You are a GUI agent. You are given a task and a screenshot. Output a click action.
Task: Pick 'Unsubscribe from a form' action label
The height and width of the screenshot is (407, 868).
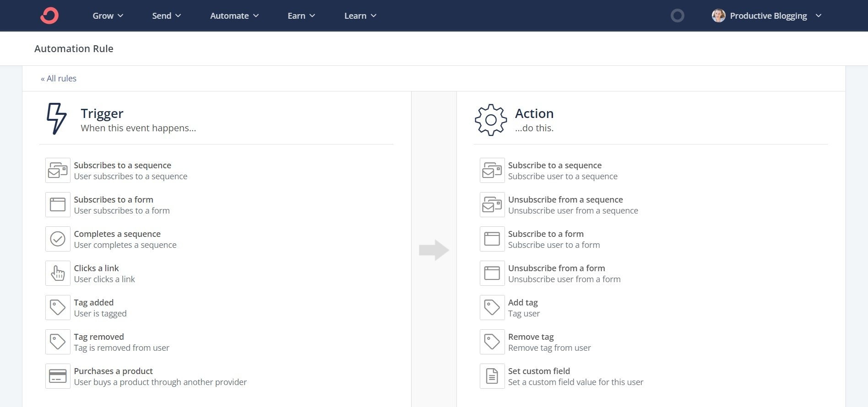pyautogui.click(x=557, y=268)
